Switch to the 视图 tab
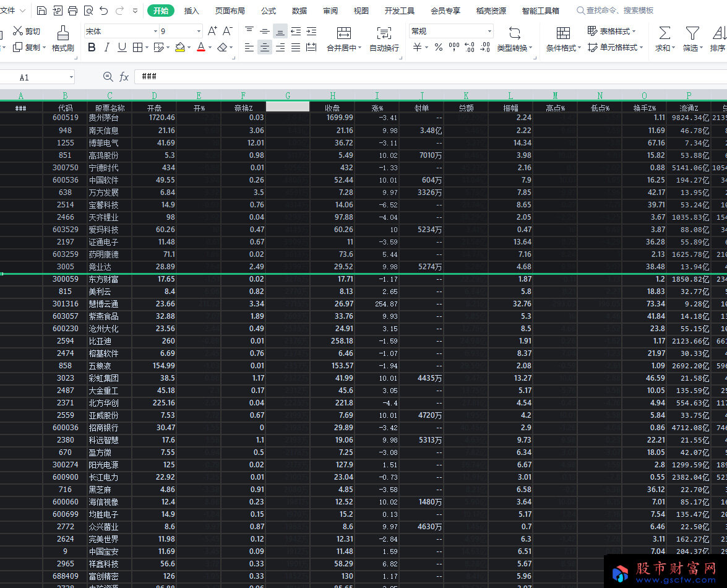Screen dimensions: 727x588 click(361, 10)
